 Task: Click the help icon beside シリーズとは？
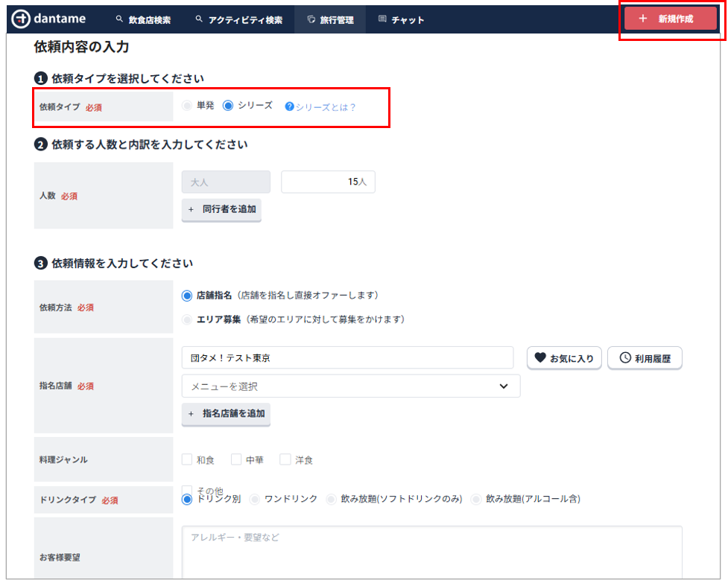tap(290, 107)
